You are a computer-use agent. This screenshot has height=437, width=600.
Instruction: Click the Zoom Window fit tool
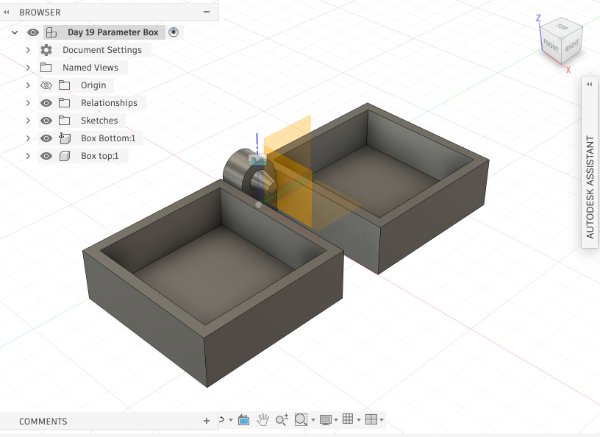tap(301, 420)
